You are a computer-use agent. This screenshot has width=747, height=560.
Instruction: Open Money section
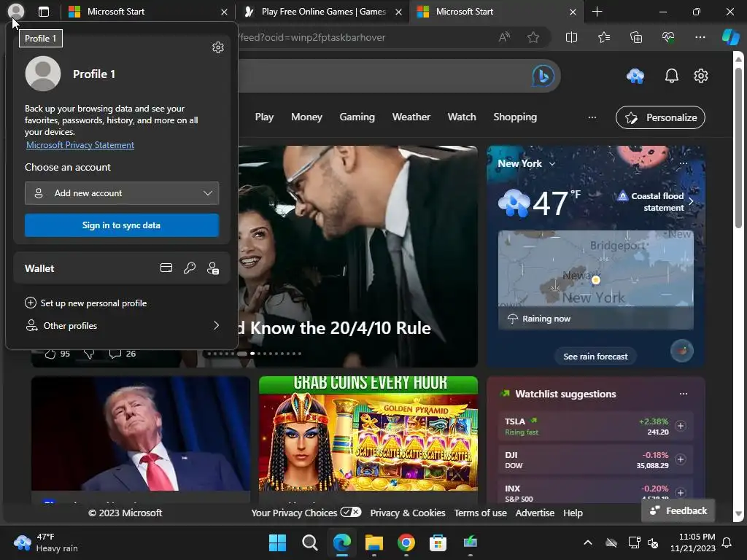[x=306, y=117]
